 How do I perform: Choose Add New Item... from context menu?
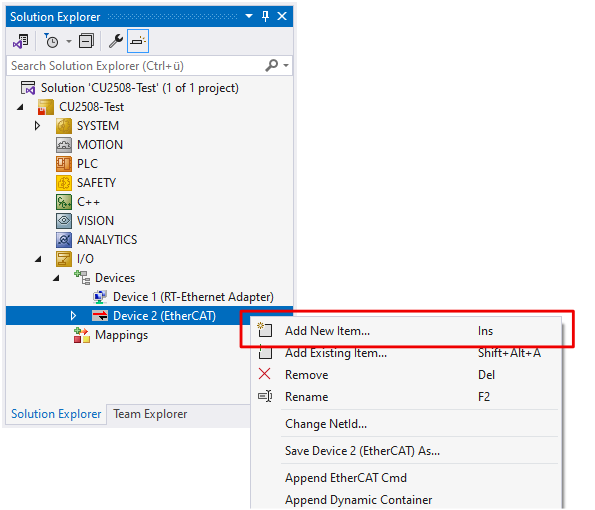[406, 331]
